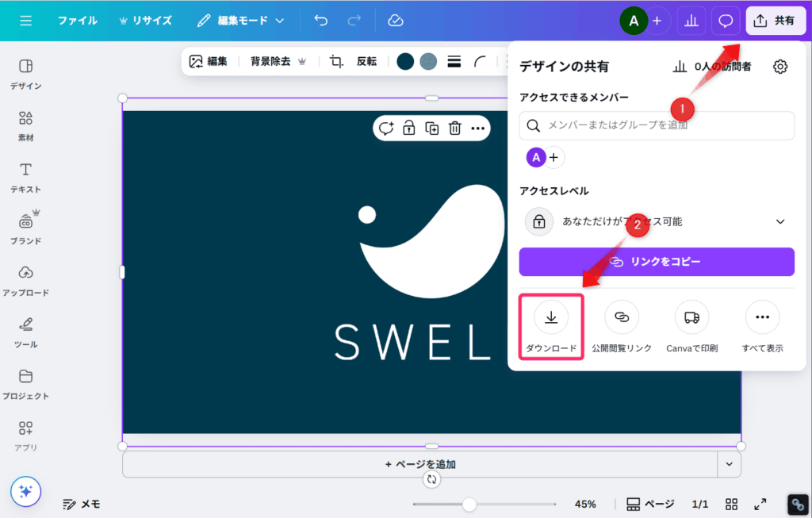Open the ファイル menu
Image resolution: width=812 pixels, height=518 pixels.
pos(78,21)
